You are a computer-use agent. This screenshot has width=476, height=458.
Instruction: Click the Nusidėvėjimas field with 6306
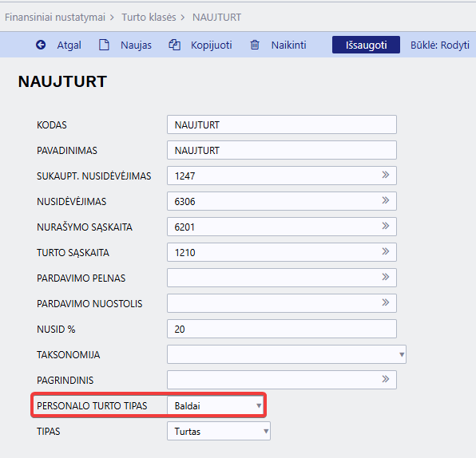(x=282, y=201)
